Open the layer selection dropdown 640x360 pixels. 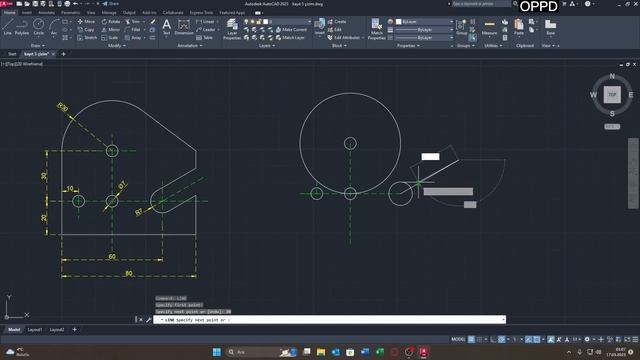click(x=278, y=22)
